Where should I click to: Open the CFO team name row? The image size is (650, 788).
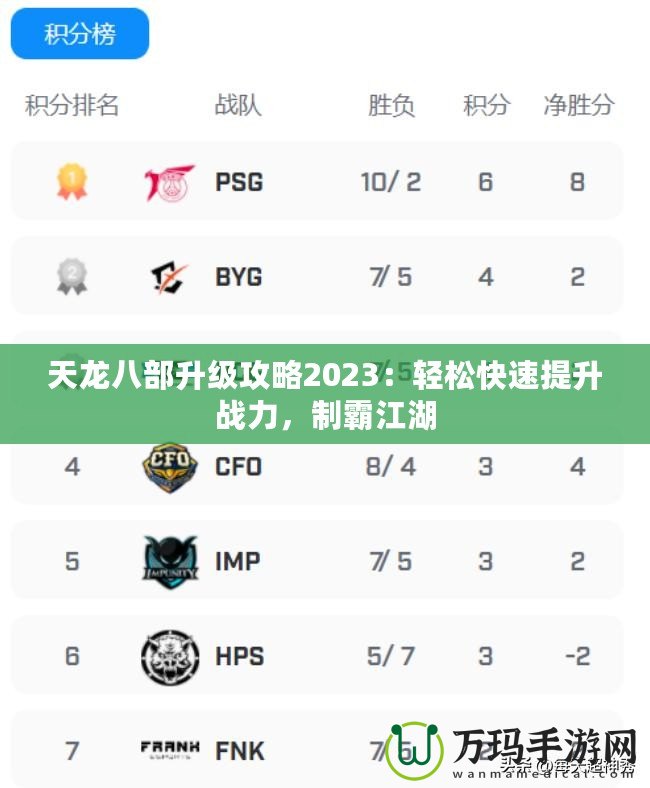(317, 466)
